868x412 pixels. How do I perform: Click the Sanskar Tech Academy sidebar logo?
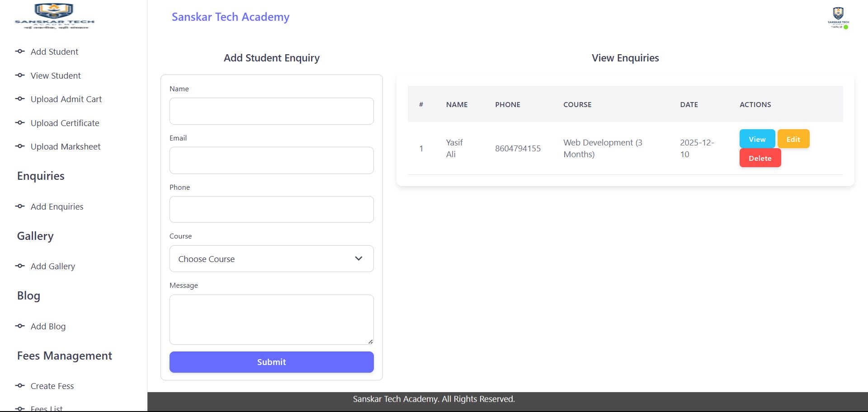point(55,17)
